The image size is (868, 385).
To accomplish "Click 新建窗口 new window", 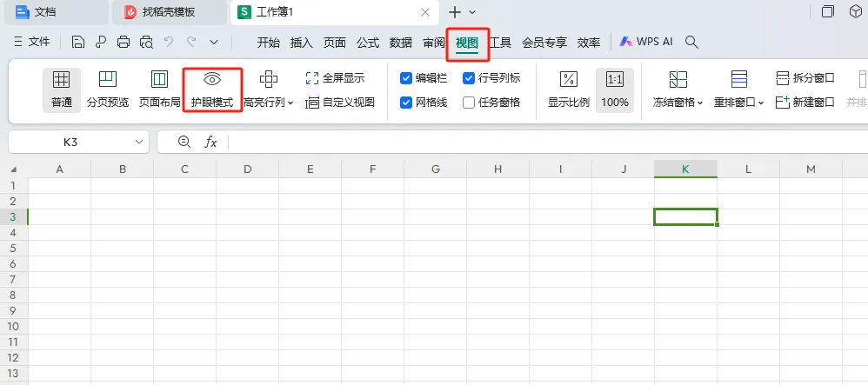I will click(805, 103).
